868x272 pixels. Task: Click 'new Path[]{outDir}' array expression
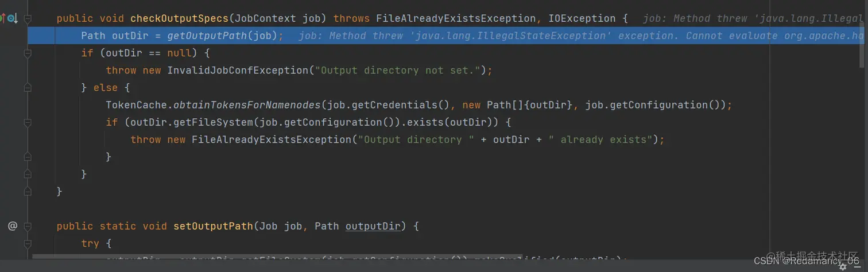point(517,105)
